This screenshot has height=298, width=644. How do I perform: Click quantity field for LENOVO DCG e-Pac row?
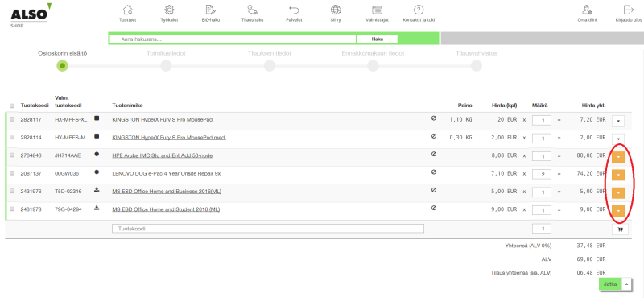click(x=542, y=174)
